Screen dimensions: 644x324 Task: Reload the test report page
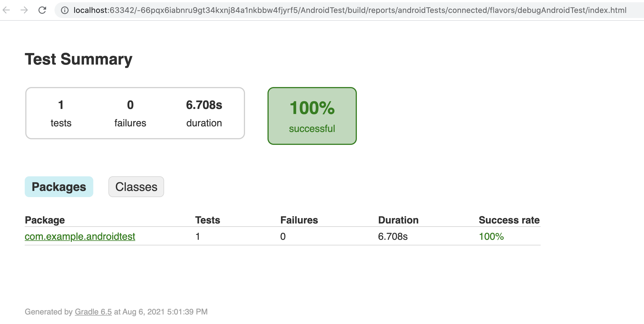(x=42, y=10)
